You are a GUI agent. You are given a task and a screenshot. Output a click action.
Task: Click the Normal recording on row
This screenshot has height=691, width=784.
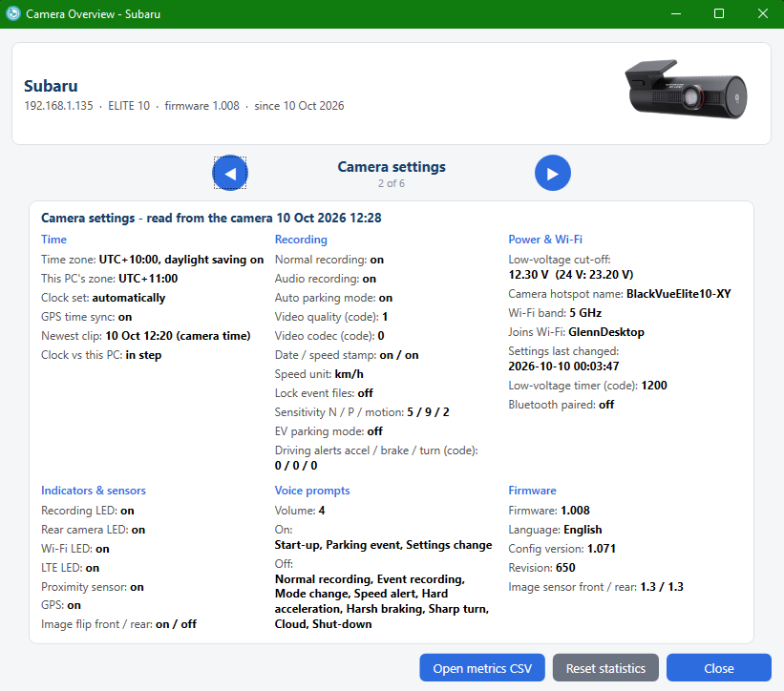(x=329, y=260)
